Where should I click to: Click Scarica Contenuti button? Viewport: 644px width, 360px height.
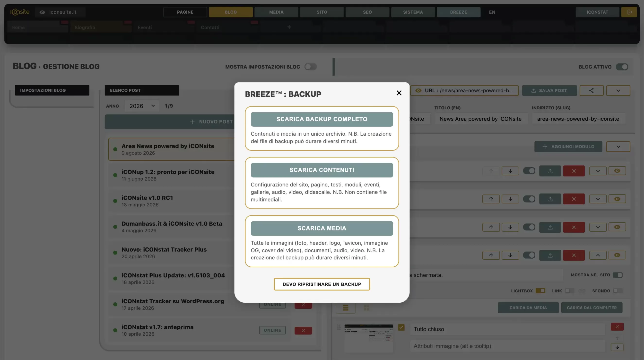point(322,170)
